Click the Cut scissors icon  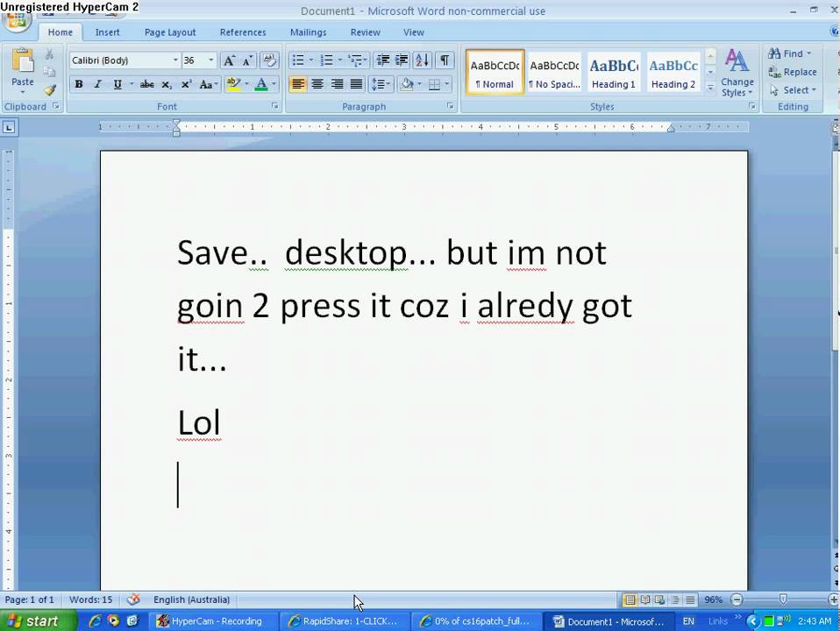click(x=49, y=54)
